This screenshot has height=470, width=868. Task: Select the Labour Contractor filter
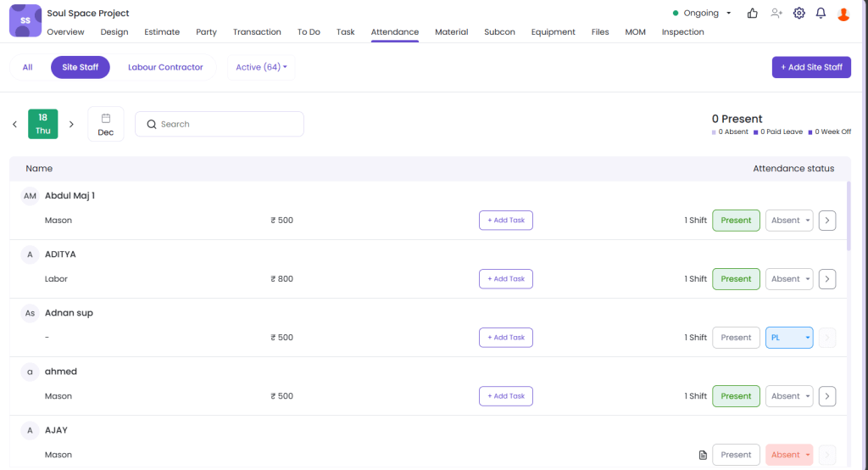(165, 67)
